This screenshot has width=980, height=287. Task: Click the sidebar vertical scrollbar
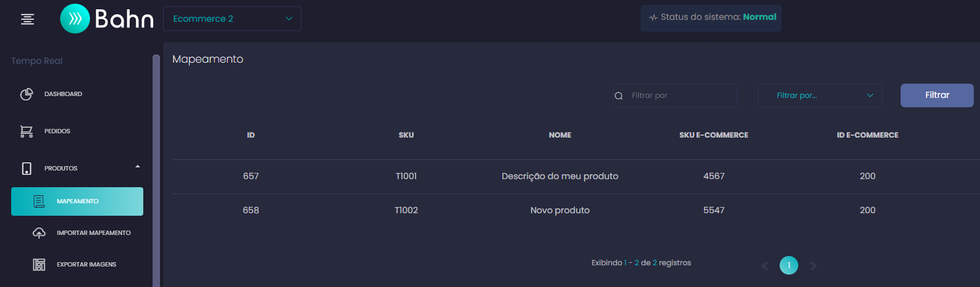(x=156, y=170)
